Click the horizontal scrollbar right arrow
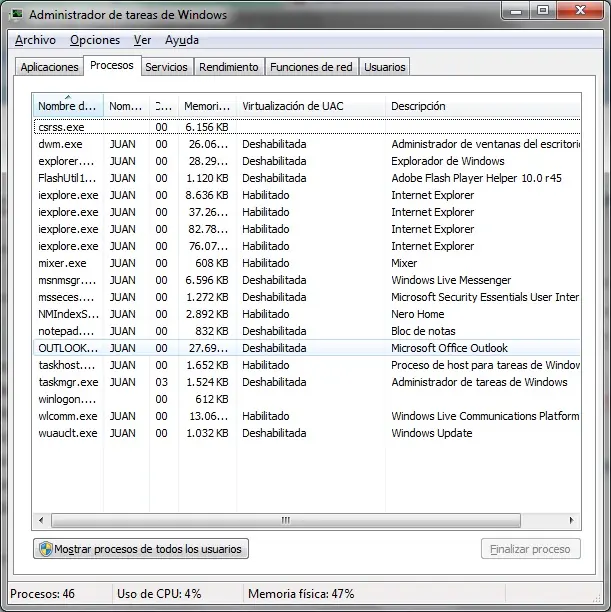Image resolution: width=611 pixels, height=612 pixels. coord(572,520)
